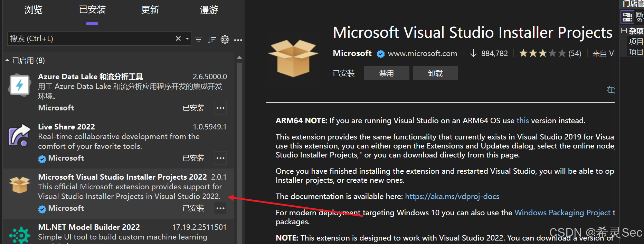
Task: Click the Microsoft verified publisher badge in details
Action: point(381,54)
